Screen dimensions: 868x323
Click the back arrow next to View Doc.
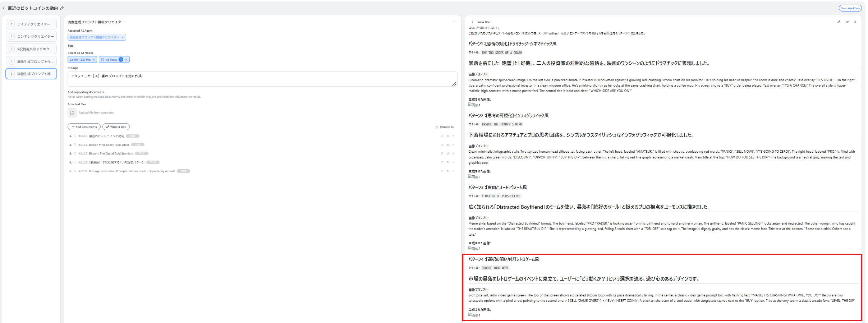click(x=472, y=22)
